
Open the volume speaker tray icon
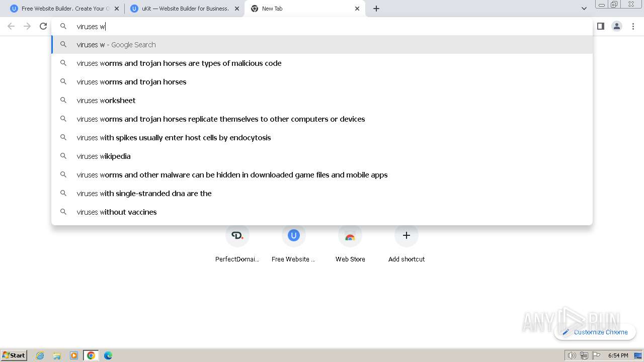click(572, 355)
